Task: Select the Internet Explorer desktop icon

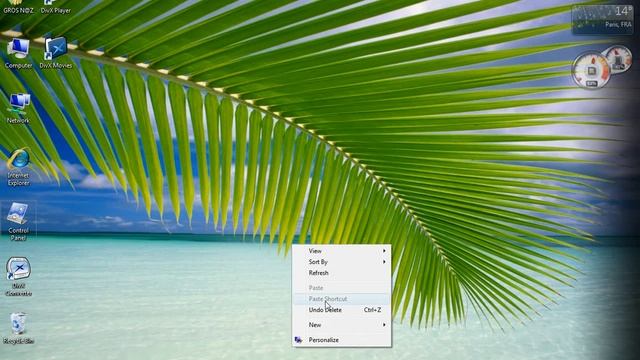Action: click(x=18, y=168)
